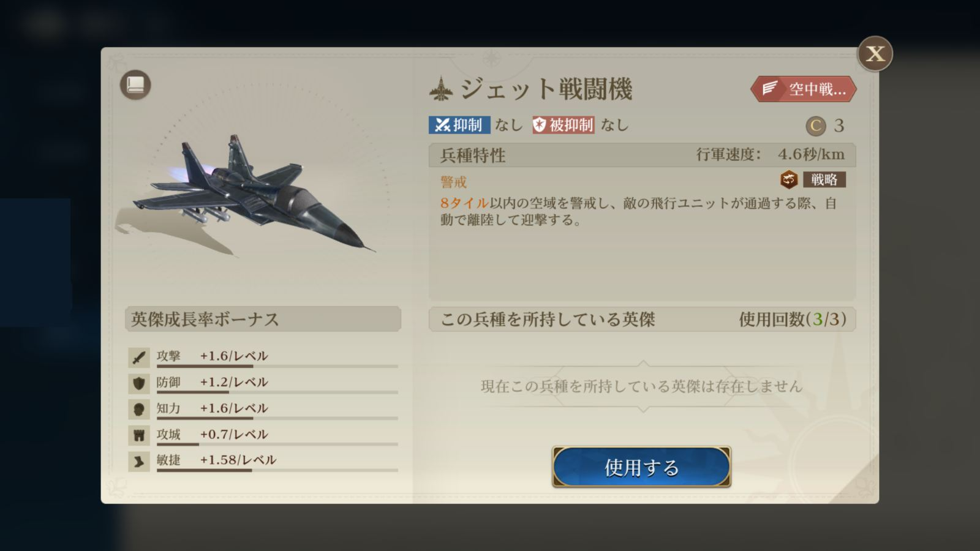
Task: Click the 攻撃 growth rate bar
Action: point(277,366)
